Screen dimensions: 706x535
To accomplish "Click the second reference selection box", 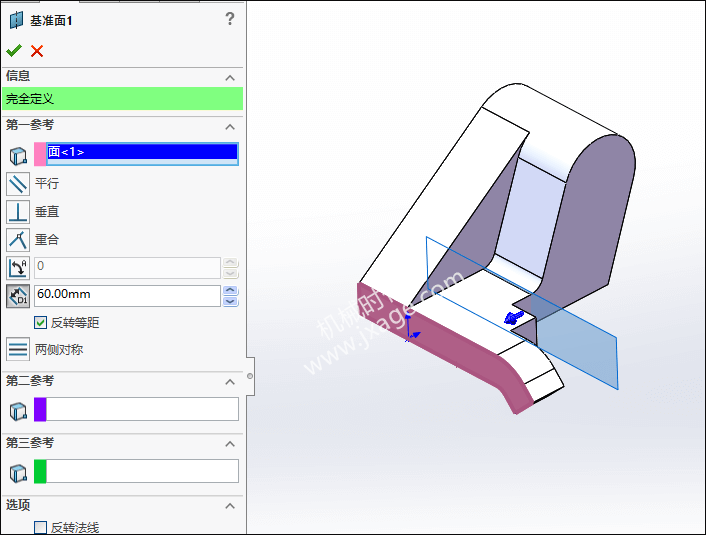I will click(x=142, y=409).
